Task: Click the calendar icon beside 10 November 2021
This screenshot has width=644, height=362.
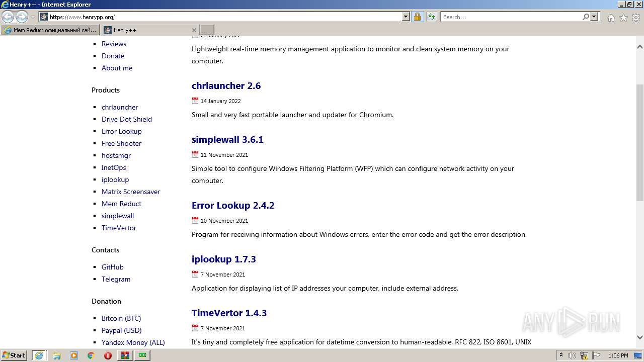Action: [x=195, y=220]
